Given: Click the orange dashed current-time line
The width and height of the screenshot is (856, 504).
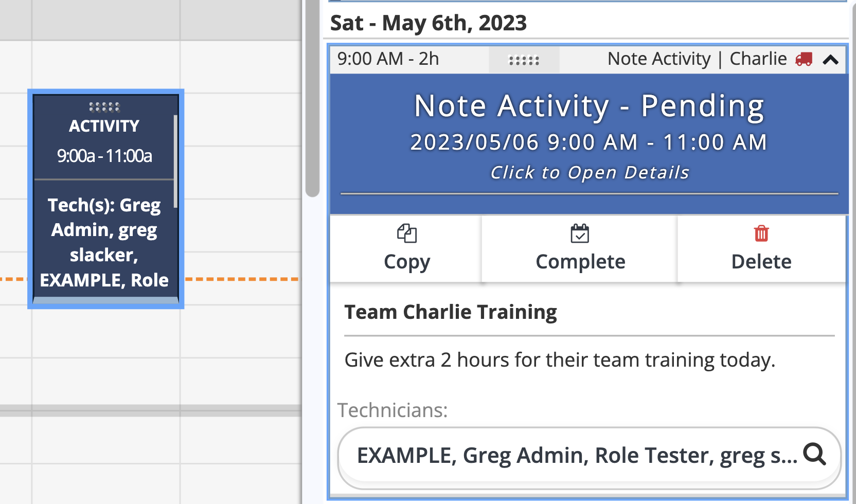Looking at the screenshot, I should coord(242,279).
